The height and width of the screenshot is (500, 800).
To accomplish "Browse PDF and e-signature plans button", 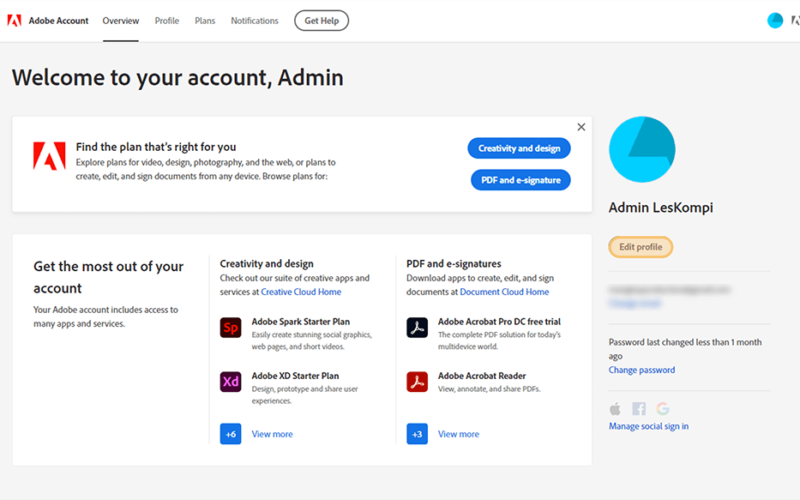I will tap(520, 180).
